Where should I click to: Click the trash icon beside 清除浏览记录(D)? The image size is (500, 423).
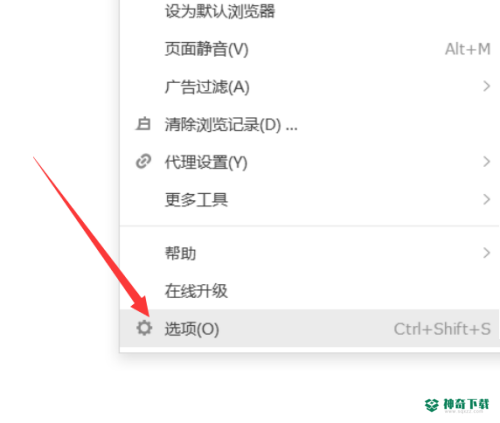143,124
